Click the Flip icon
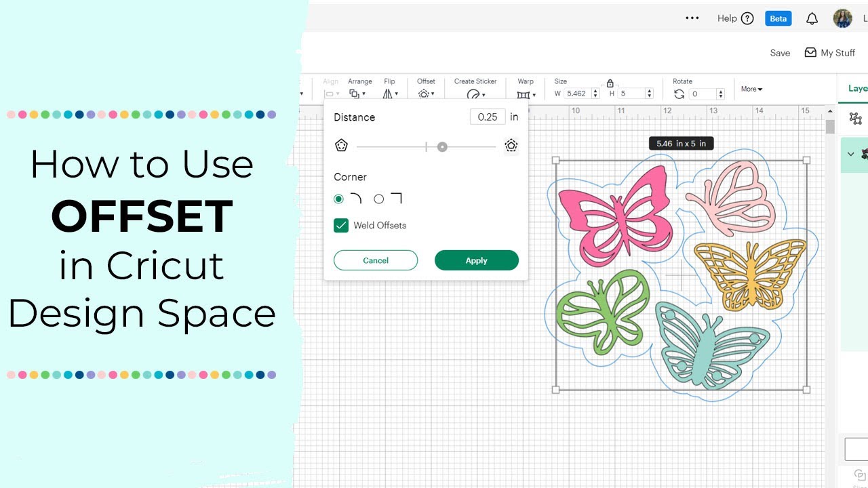868x488 pixels. tap(387, 94)
